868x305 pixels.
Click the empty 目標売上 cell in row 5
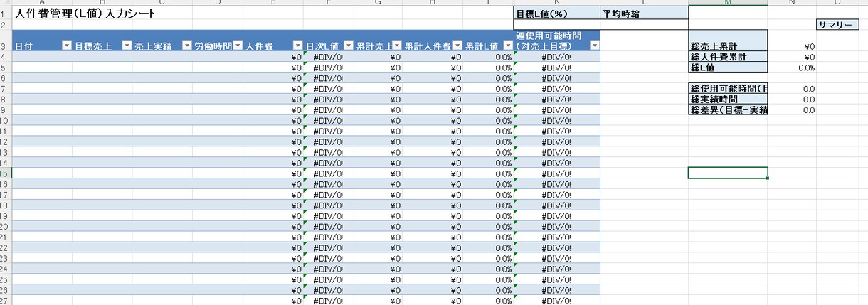[x=102, y=68]
